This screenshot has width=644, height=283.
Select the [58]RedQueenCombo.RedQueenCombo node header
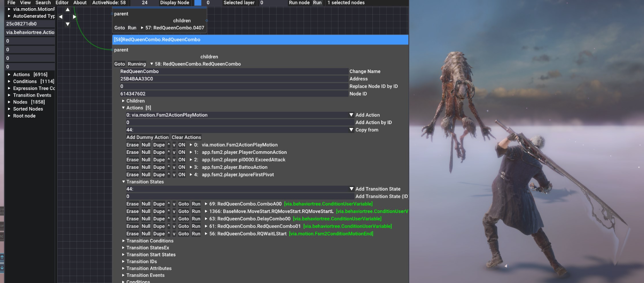click(260, 39)
